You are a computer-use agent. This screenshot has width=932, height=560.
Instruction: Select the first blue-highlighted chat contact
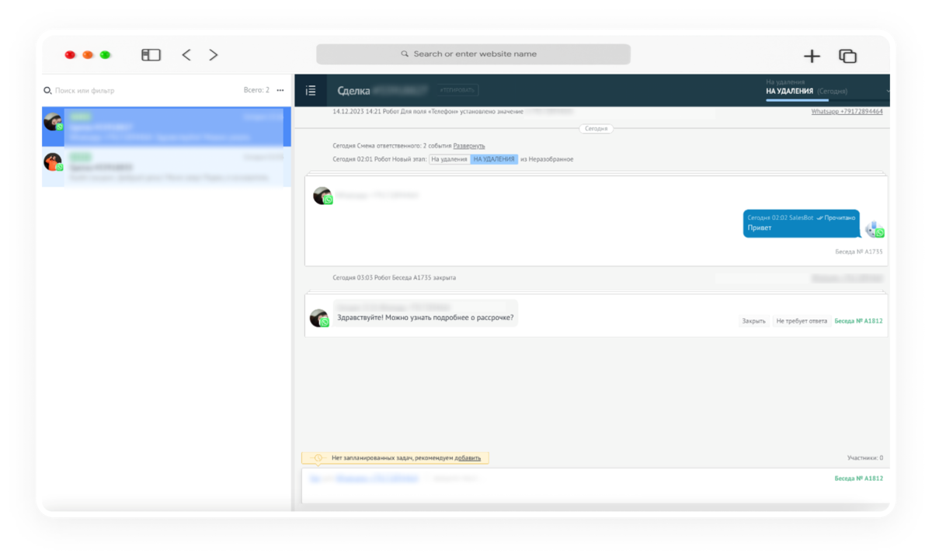(166, 127)
